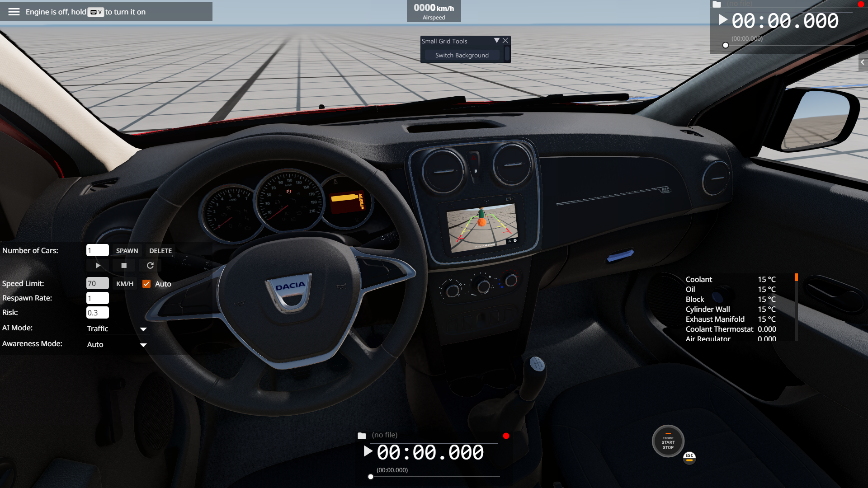Expand the AI Mode Traffic dropdown
Image resolution: width=868 pixels, height=488 pixels.
point(143,329)
